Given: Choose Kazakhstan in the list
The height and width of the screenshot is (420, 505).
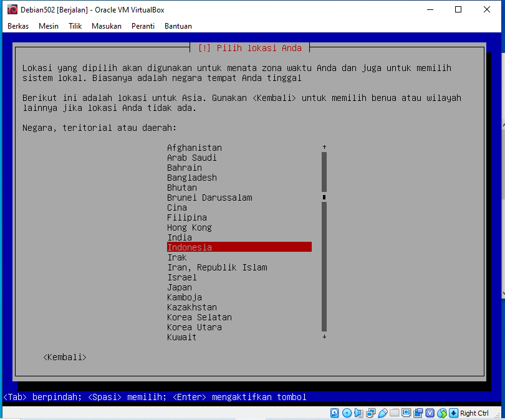Looking at the screenshot, I should pyautogui.click(x=239, y=307).
